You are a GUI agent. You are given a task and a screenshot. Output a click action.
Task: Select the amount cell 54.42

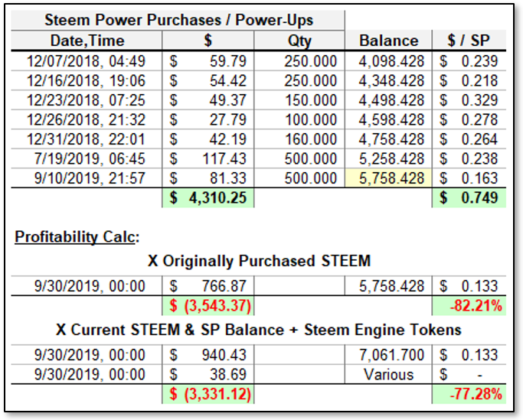click(x=208, y=80)
